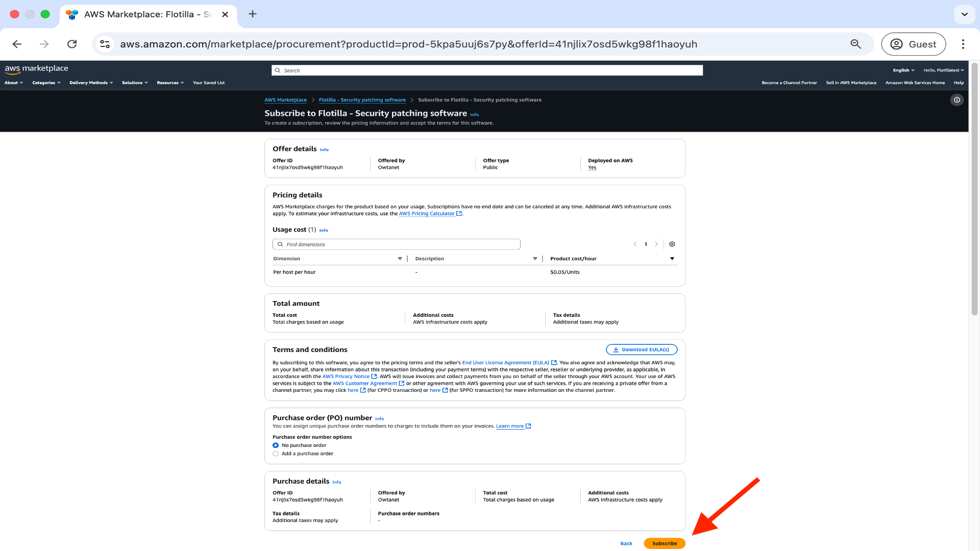
Task: Select Add a purchase order radio option
Action: [x=276, y=454]
